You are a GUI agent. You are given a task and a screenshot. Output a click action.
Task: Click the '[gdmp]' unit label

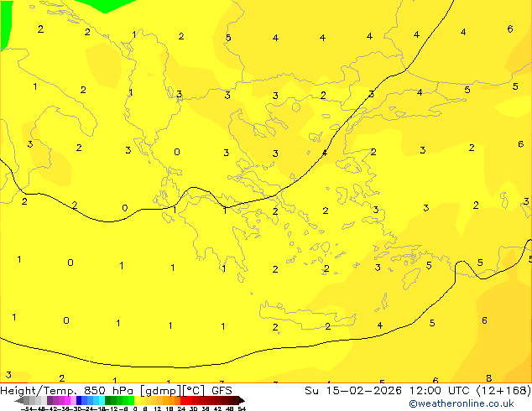(161, 391)
